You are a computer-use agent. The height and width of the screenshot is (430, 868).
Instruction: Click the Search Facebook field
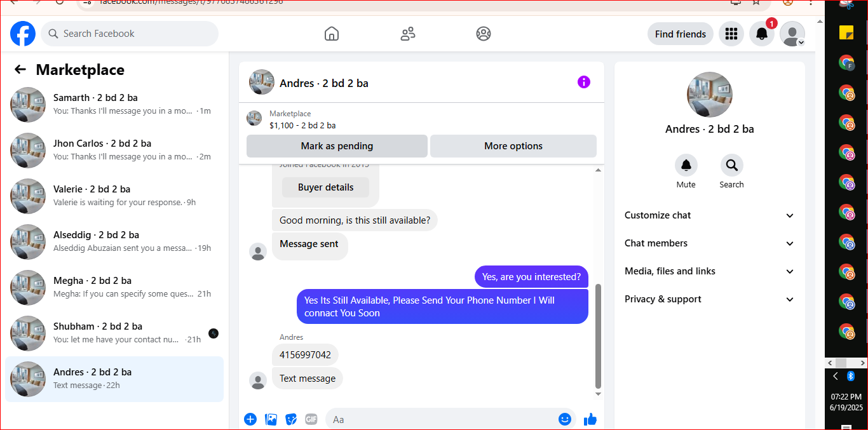coord(130,34)
